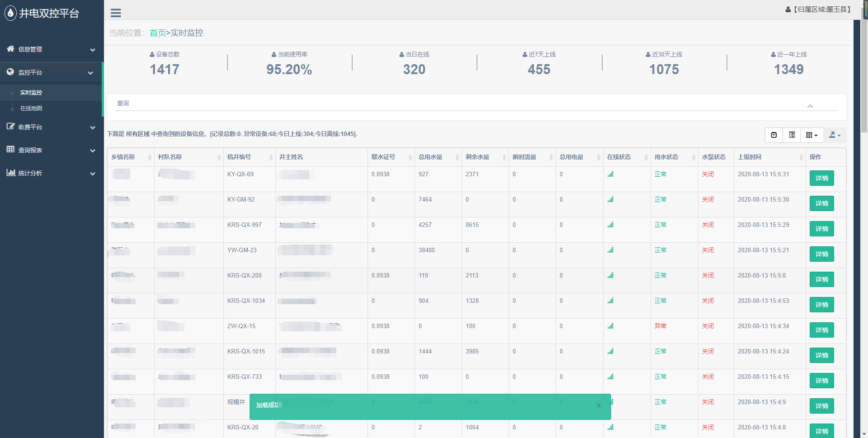Click the home icon beside 信息管理
Image resolution: width=868 pixels, height=438 pixels.
(10, 49)
